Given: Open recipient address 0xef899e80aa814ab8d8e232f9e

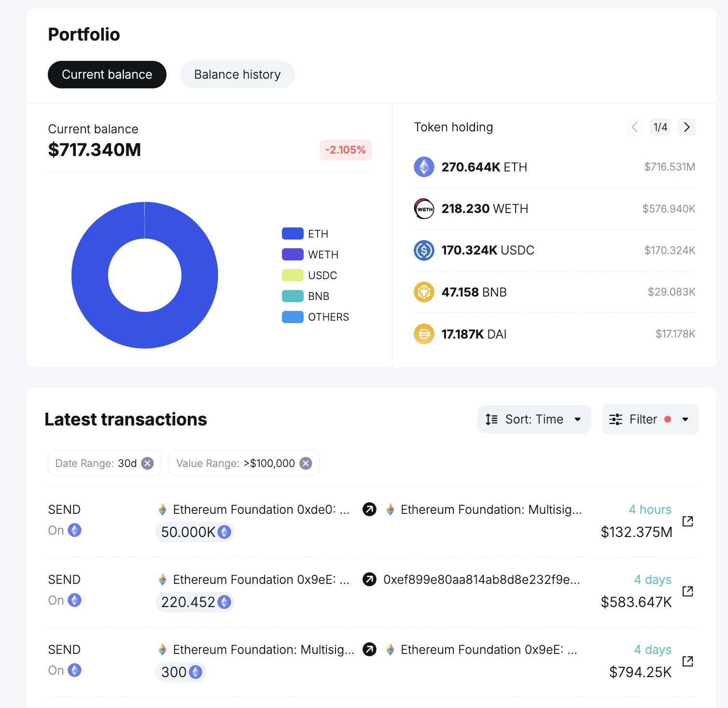Looking at the screenshot, I should [481, 580].
